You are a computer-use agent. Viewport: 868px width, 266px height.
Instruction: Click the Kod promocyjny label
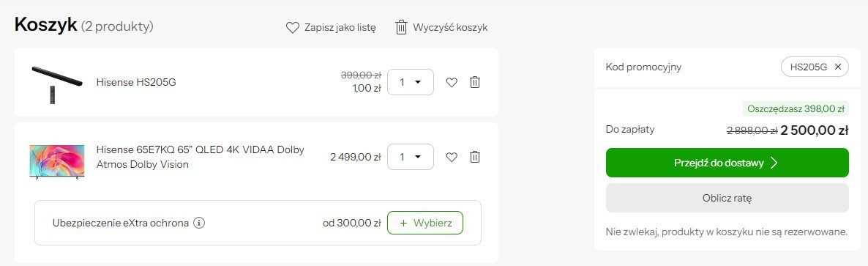pyautogui.click(x=643, y=67)
